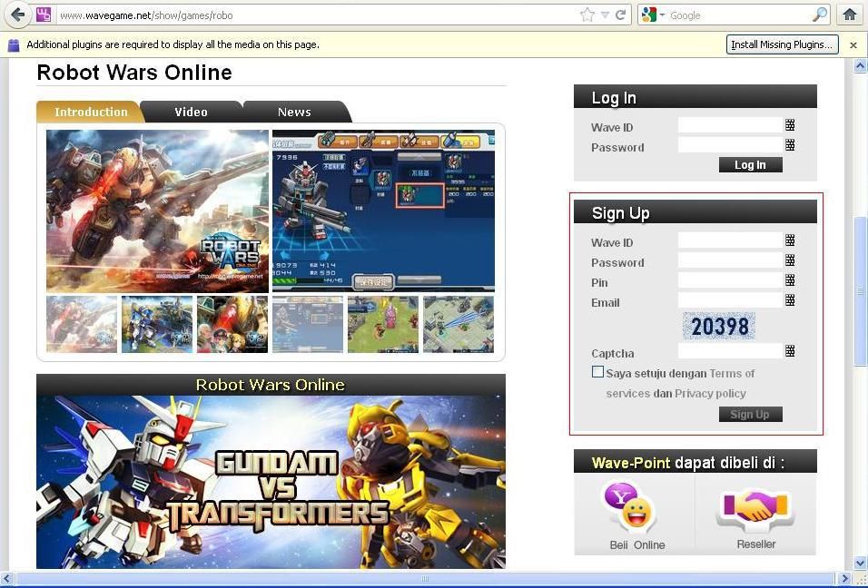Focus the Sign Up Password field

point(730,260)
